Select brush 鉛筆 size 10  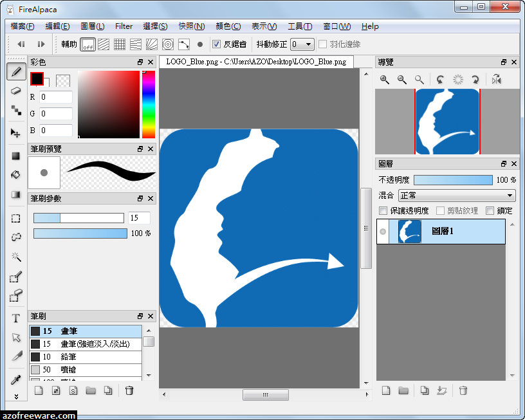(x=86, y=357)
